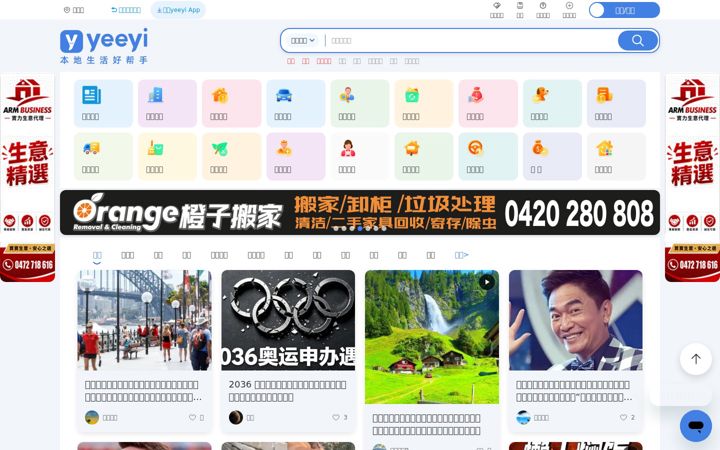The height and width of the screenshot is (450, 720).
Task: Open the person-with-key category tile
Action: pyautogui.click(x=360, y=103)
